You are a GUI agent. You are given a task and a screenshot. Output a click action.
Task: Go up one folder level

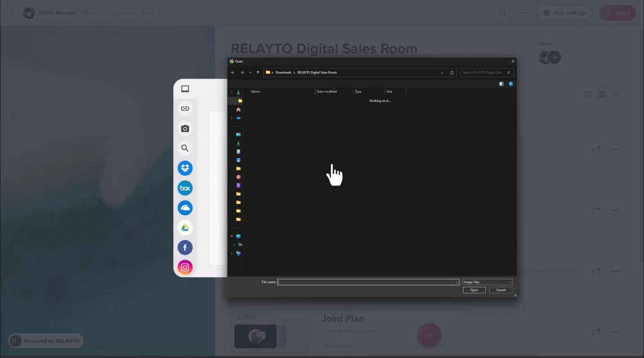coord(258,72)
